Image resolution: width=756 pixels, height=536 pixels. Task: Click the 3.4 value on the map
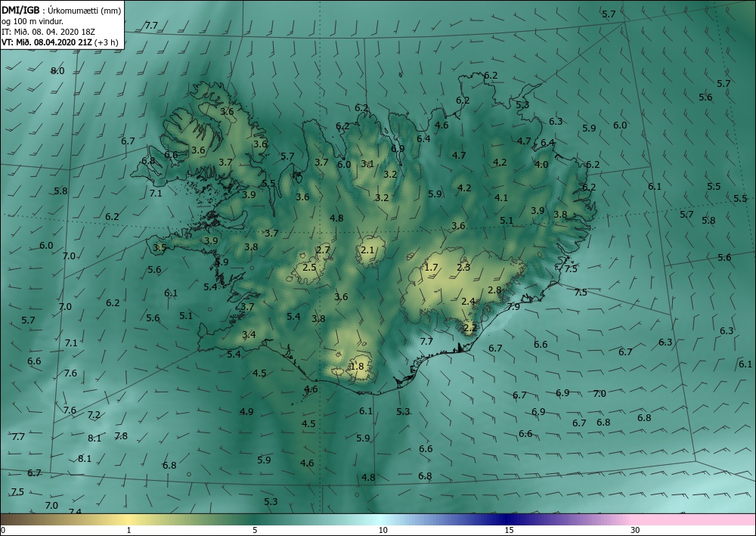coord(249,334)
